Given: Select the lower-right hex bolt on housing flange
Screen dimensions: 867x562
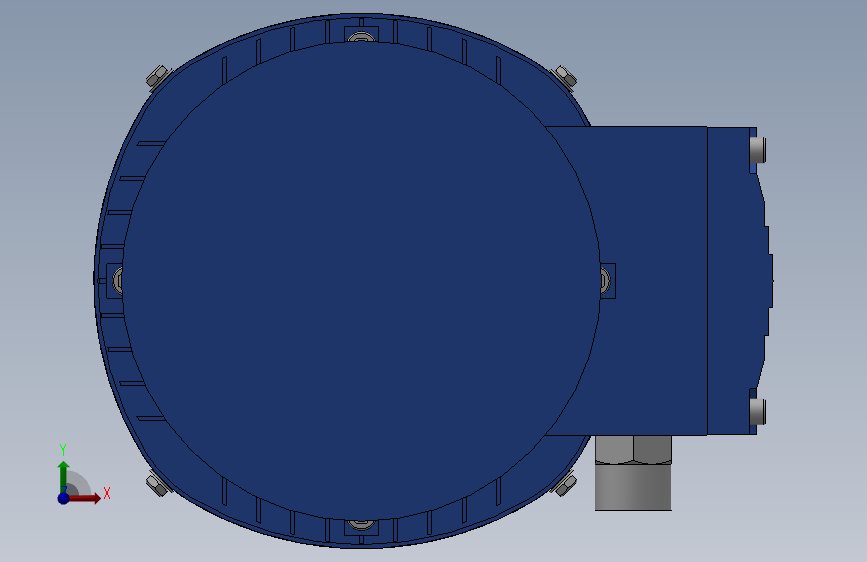Looking at the screenshot, I should point(565,485).
